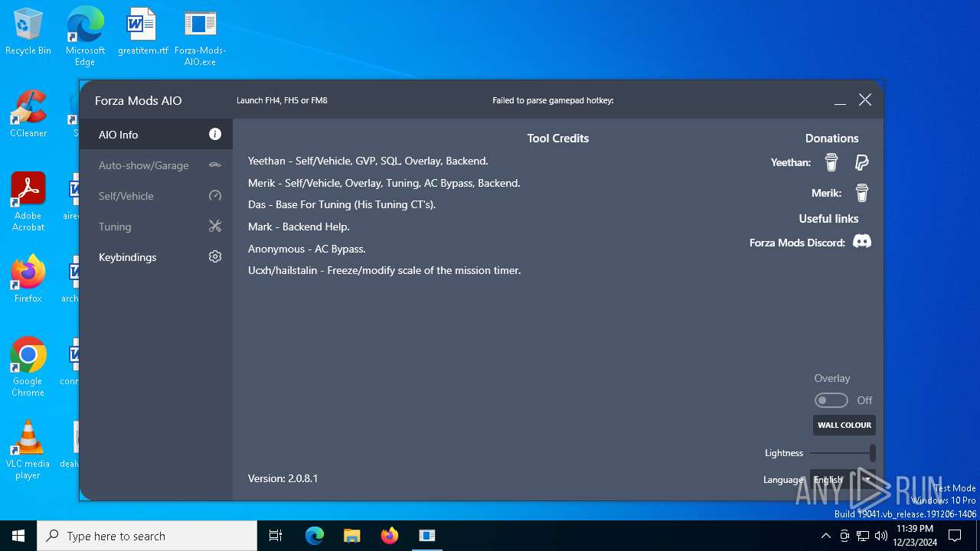
Task: Click the 'Failed to parse gamepad hotkey' message
Action: coord(553,100)
